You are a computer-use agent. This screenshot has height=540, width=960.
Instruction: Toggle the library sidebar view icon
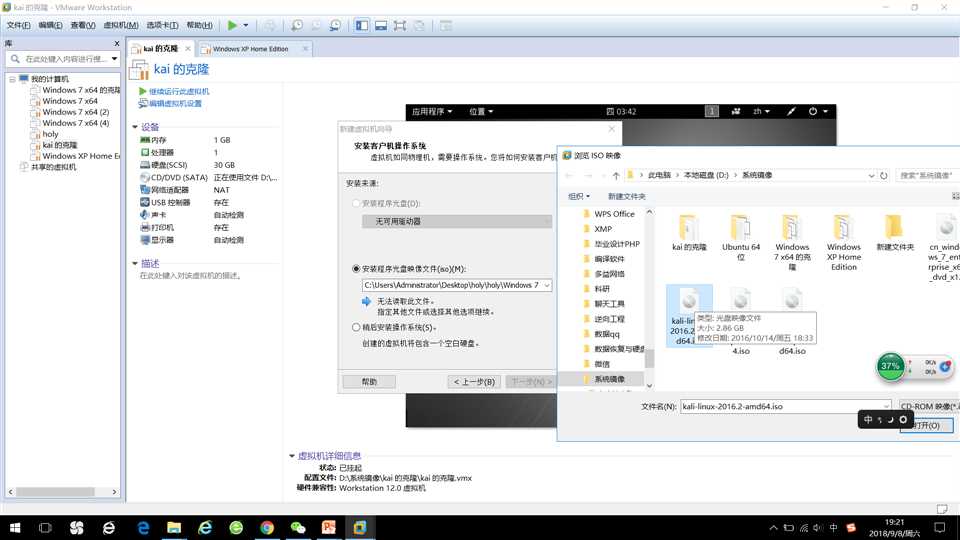362,25
